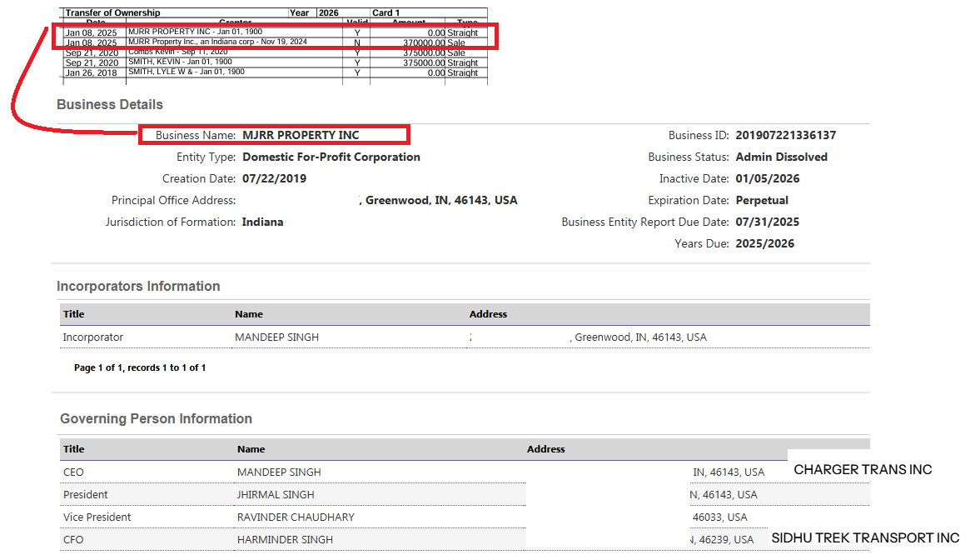The width and height of the screenshot is (980, 560).
Task: Click Incorporators table Address column header
Action: pos(488,314)
